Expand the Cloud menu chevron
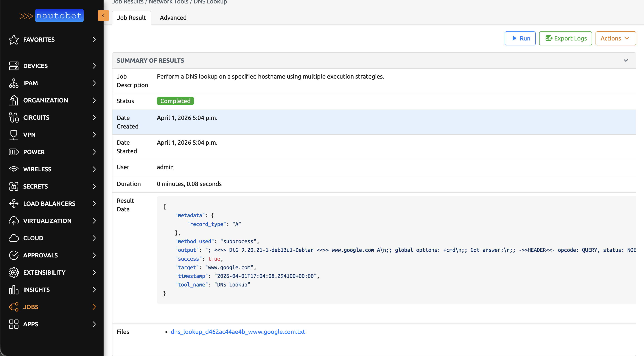Image resolution: width=644 pixels, height=356 pixels. [x=94, y=238]
